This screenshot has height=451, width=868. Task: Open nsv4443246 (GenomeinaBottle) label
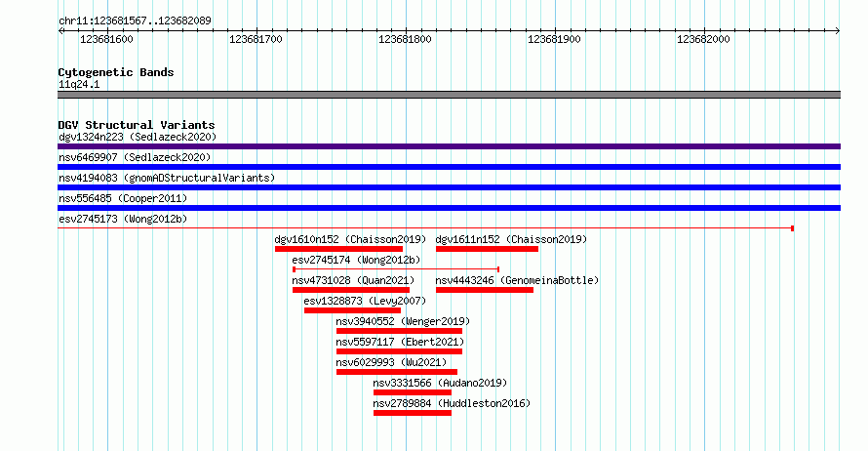tap(517, 280)
